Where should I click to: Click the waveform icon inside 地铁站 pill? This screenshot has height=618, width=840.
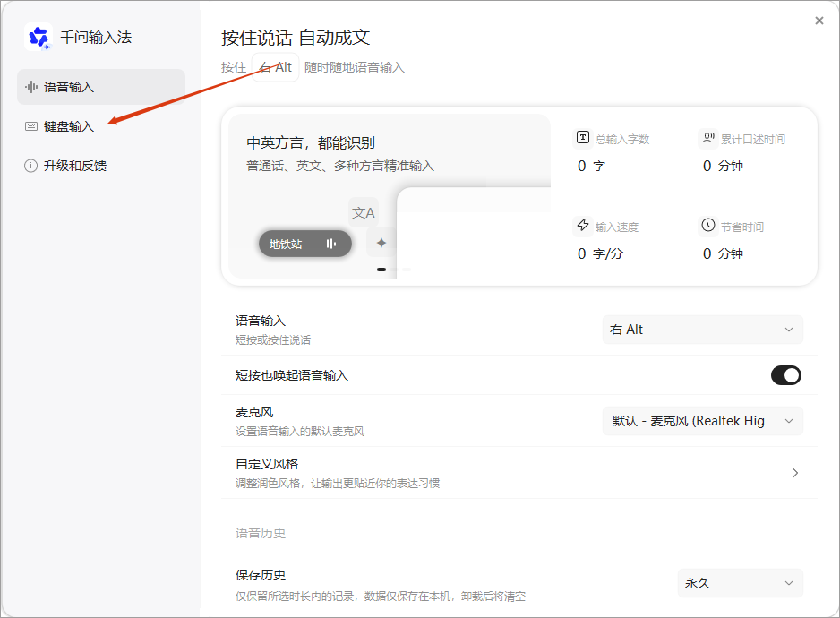[x=331, y=244]
